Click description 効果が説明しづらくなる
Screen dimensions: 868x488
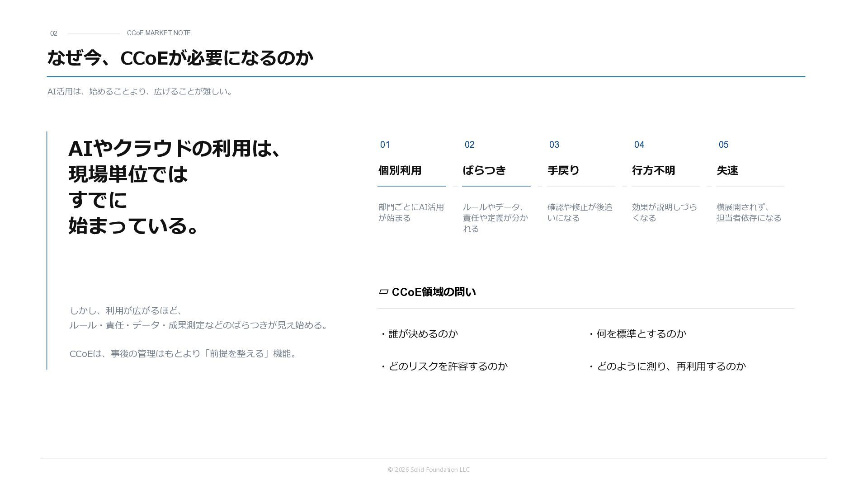665,212
